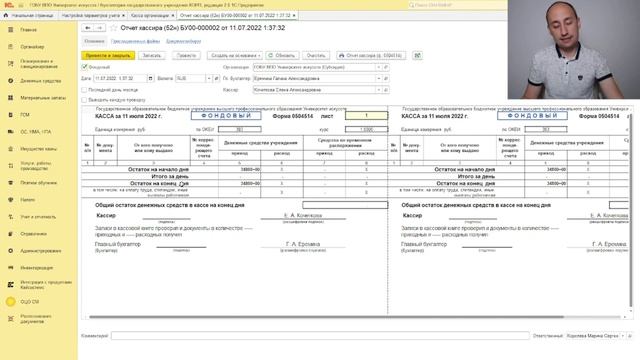This screenshot has height=360, width=640.
Task: Open the 1C main menu icon
Action: tap(9, 5)
